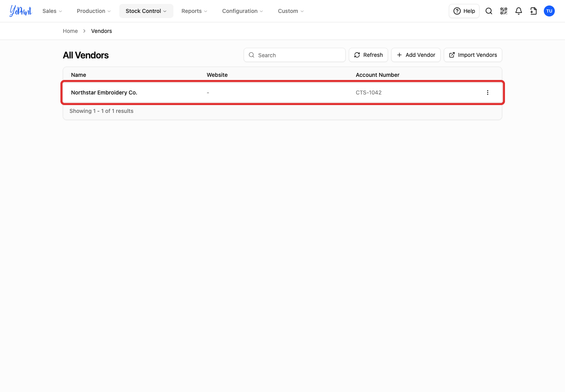
Task: Open the three-dot menu for Northstar Embroidery Co.
Action: click(488, 93)
